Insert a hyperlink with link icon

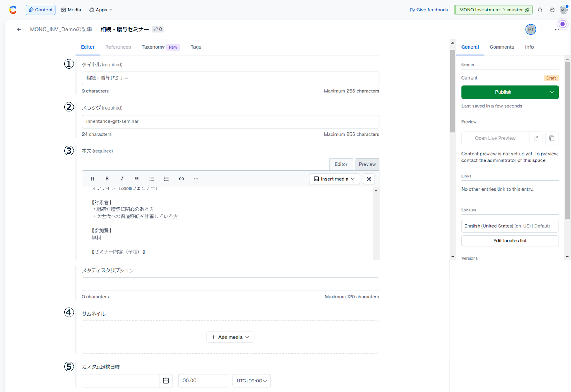pos(181,179)
